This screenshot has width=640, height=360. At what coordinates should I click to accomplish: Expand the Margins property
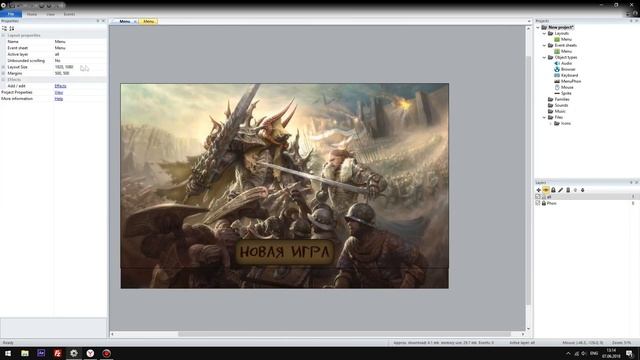[3, 73]
